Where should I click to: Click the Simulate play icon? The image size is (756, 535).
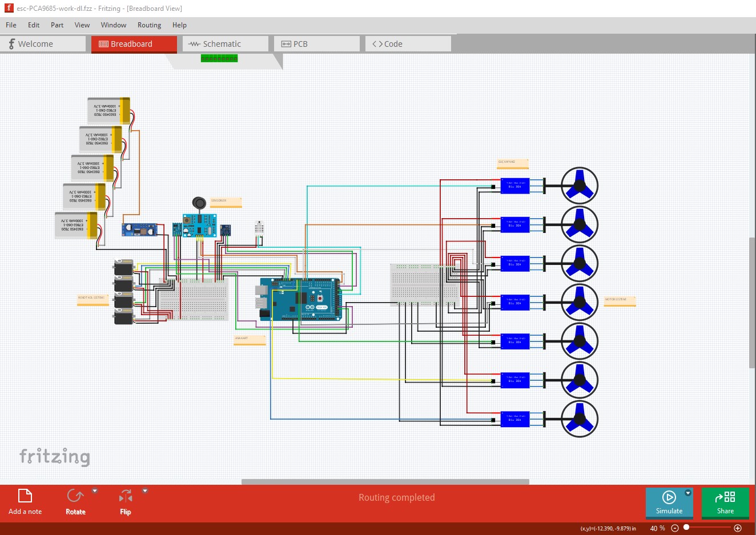tap(669, 497)
